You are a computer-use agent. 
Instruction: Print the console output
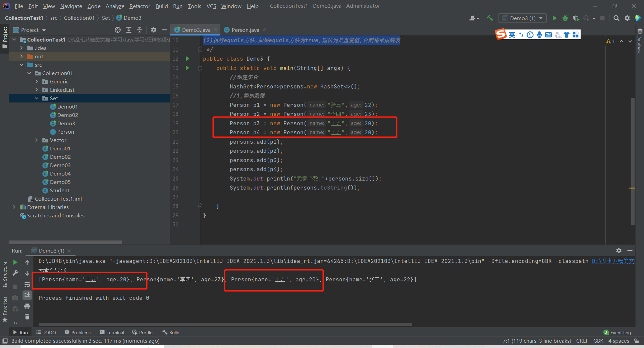click(27, 306)
